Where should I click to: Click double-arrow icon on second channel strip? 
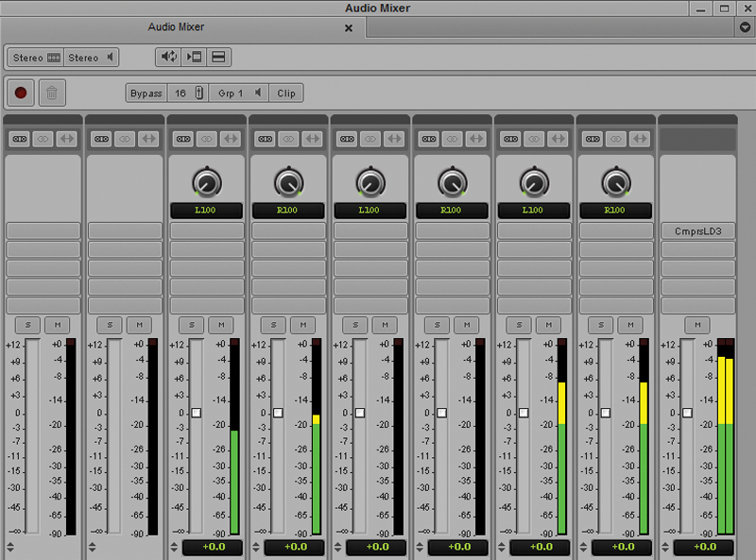148,139
